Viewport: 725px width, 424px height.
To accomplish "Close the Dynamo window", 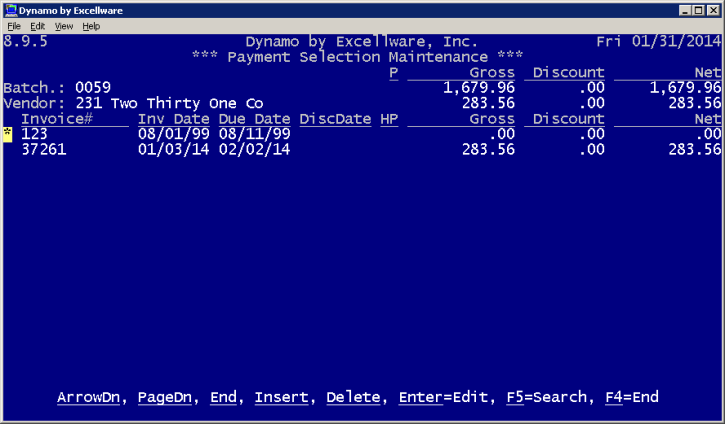I will click(713, 10).
